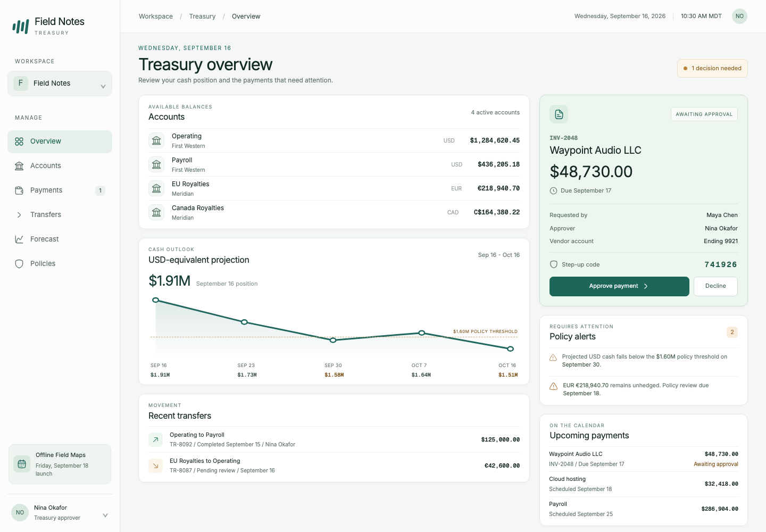Open the Field Notes workspace dropdown
The image size is (766, 532).
coord(60,84)
